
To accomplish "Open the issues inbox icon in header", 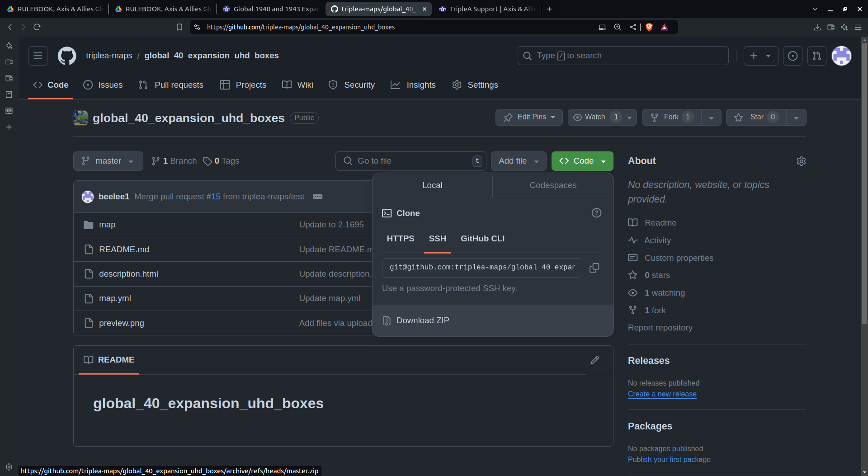I will coord(793,56).
